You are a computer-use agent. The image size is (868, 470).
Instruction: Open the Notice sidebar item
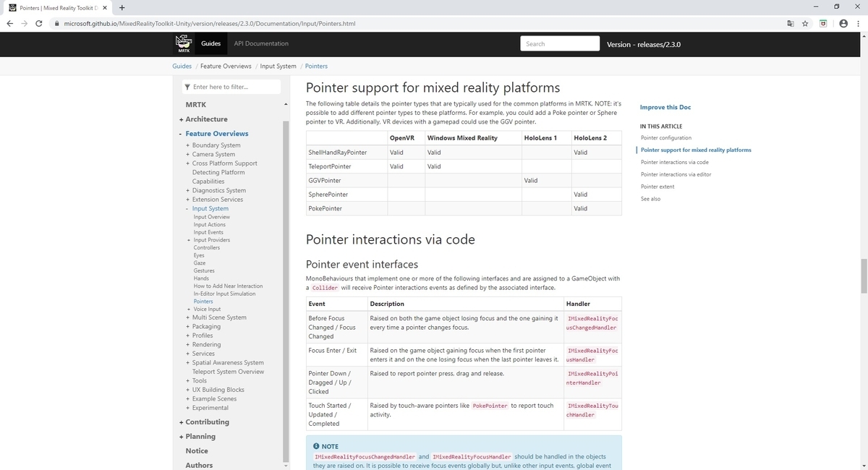[197, 451]
